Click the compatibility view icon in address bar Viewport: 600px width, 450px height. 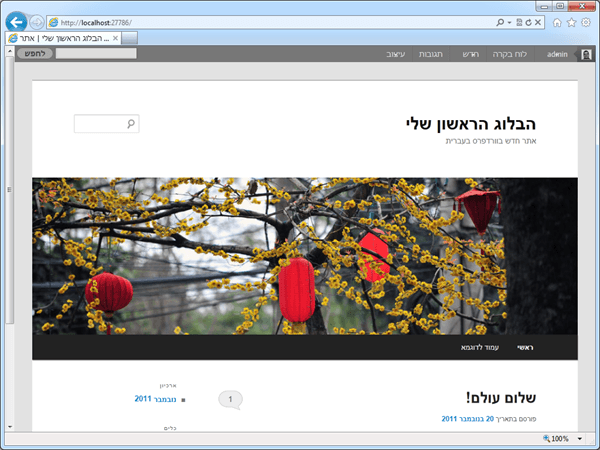519,22
